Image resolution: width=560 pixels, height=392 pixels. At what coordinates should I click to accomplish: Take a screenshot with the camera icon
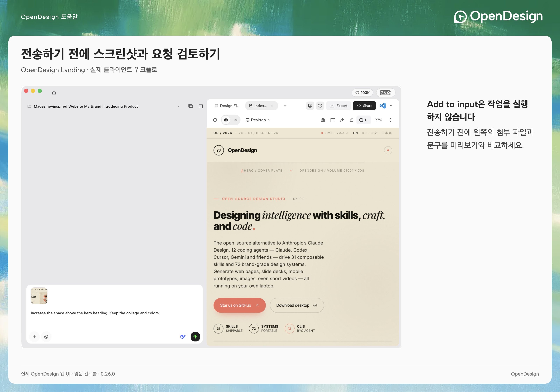(x=323, y=120)
